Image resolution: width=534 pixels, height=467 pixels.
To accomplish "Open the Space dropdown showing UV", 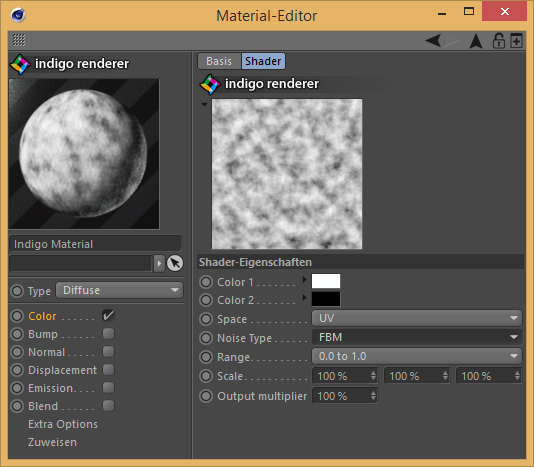I will pyautogui.click(x=417, y=318).
